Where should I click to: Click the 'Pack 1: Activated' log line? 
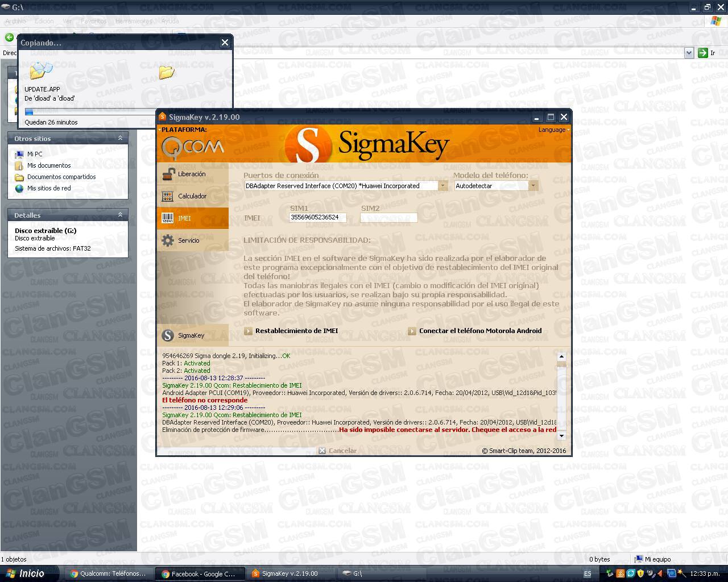186,363
